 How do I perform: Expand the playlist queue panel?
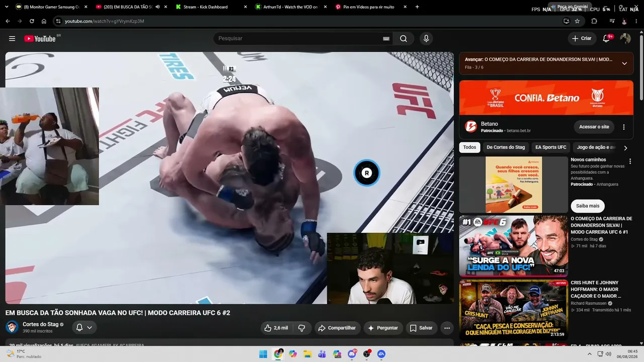624,63
